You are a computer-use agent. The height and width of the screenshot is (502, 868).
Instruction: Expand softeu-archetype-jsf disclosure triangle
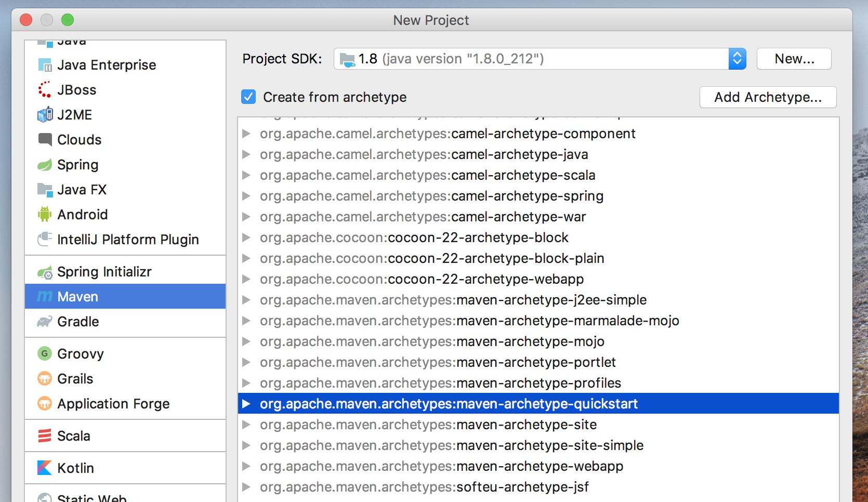(x=246, y=487)
